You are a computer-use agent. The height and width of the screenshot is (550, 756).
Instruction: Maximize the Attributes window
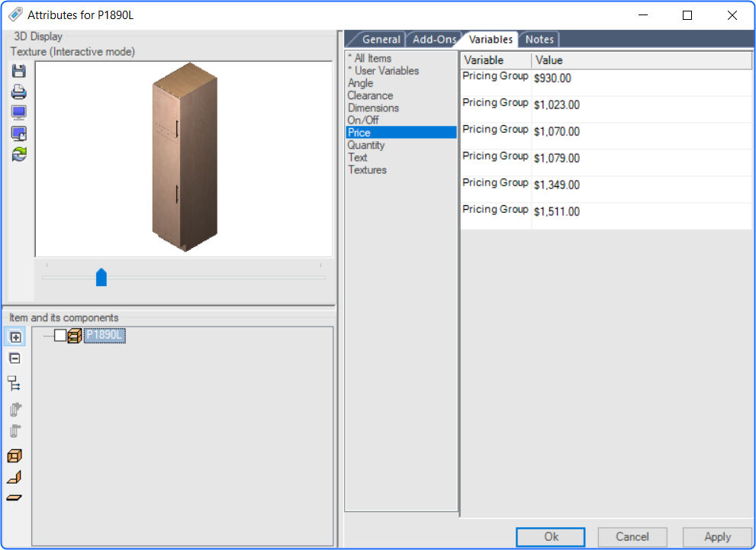pos(687,15)
